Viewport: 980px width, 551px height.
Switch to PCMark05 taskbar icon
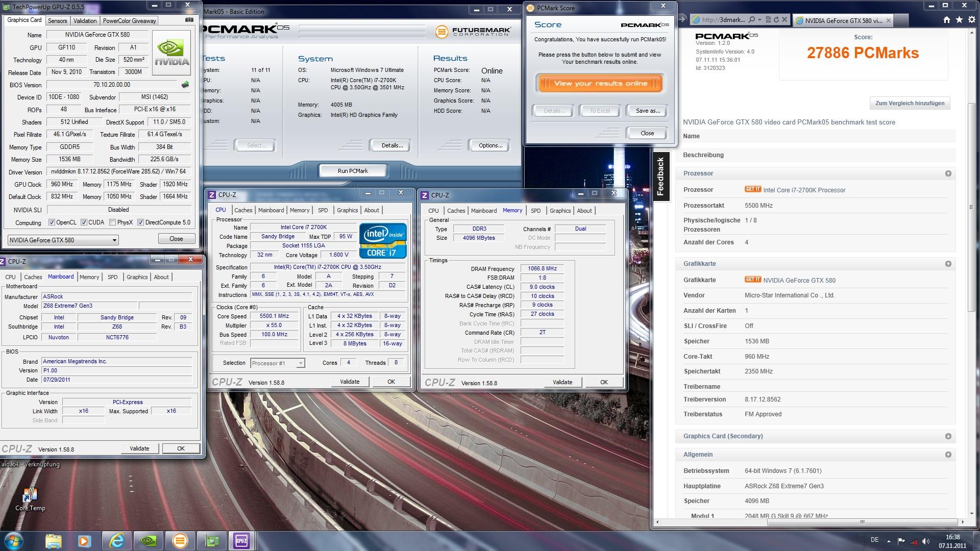[x=180, y=541]
